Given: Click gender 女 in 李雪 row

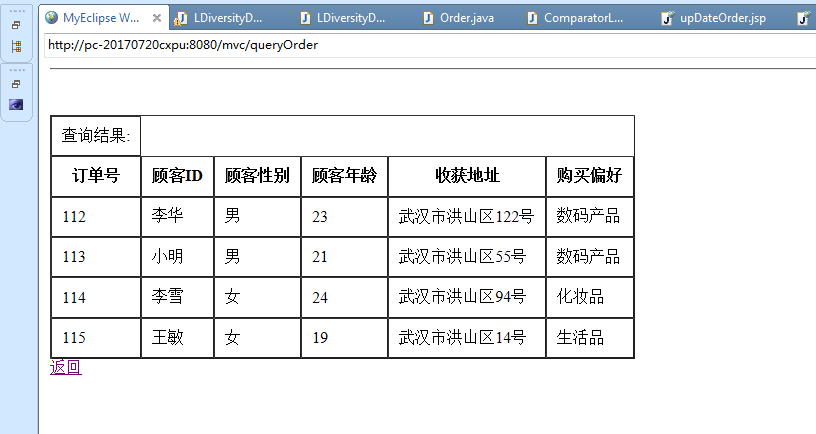Looking at the screenshot, I should click(x=233, y=297).
